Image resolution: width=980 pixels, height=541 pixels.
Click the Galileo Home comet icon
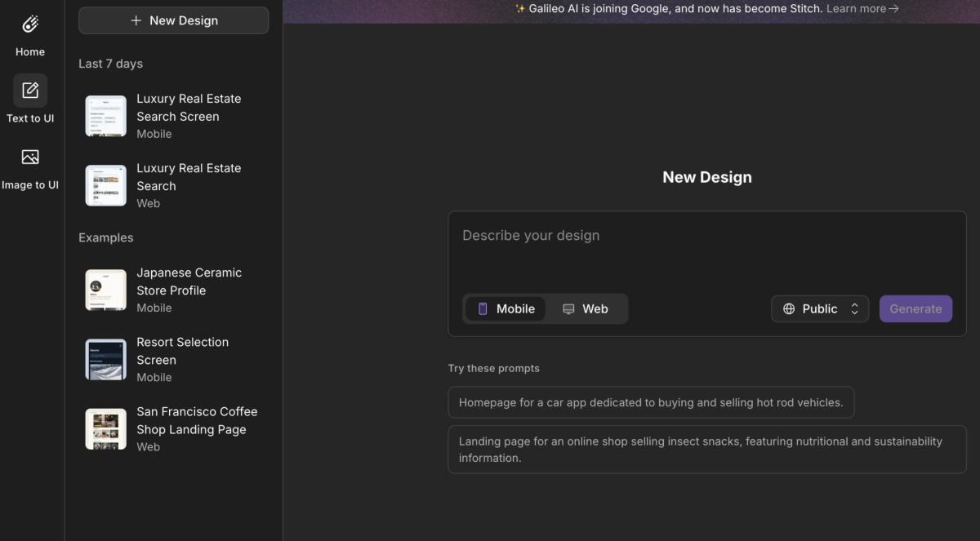30,24
